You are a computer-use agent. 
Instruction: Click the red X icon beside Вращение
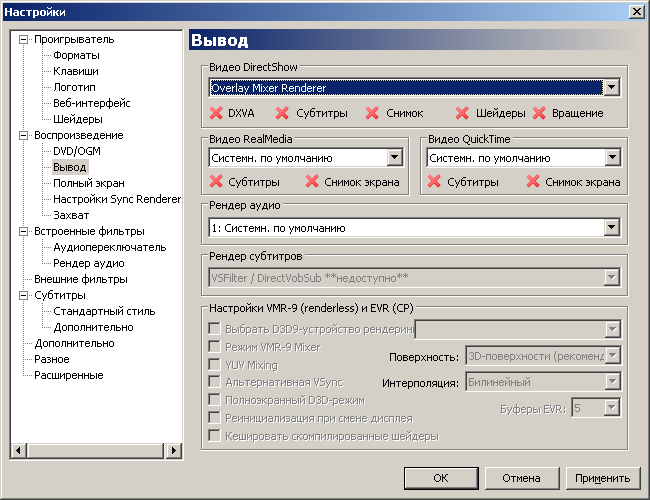[540, 113]
